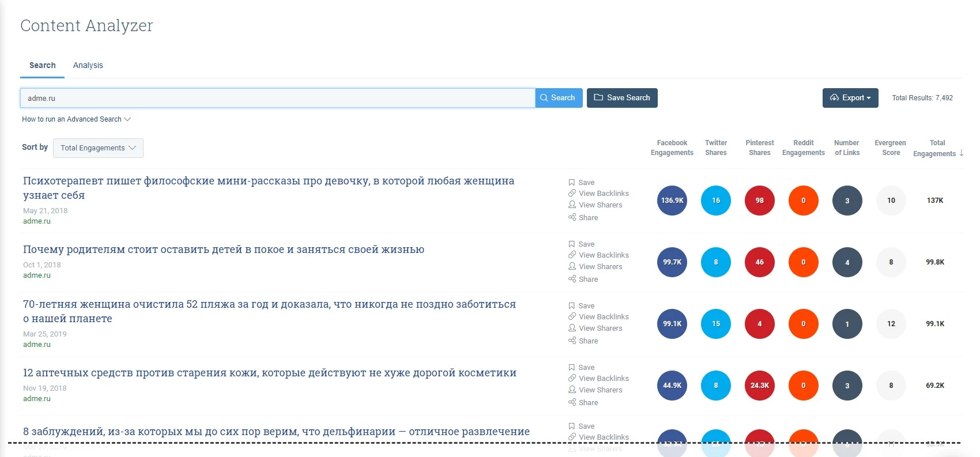The width and height of the screenshot is (980, 457).
Task: View Sharers for the Психотерапевт article
Action: pyautogui.click(x=595, y=205)
